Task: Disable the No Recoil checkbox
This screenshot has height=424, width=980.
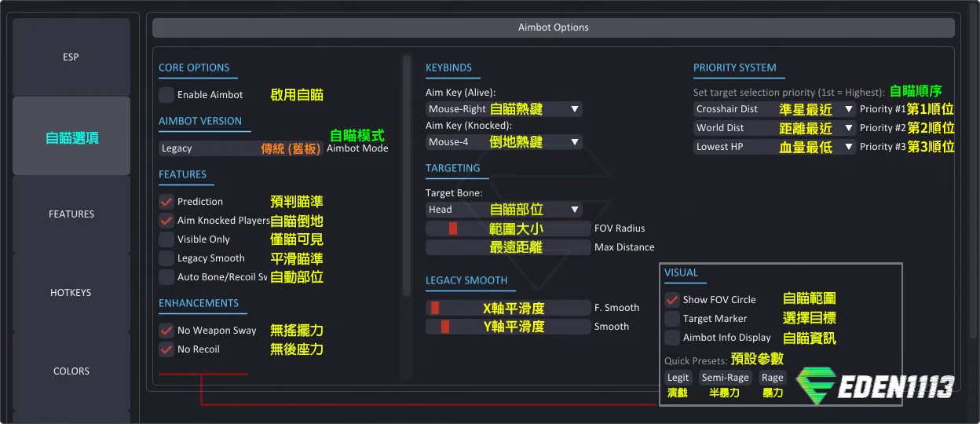Action: click(x=166, y=349)
